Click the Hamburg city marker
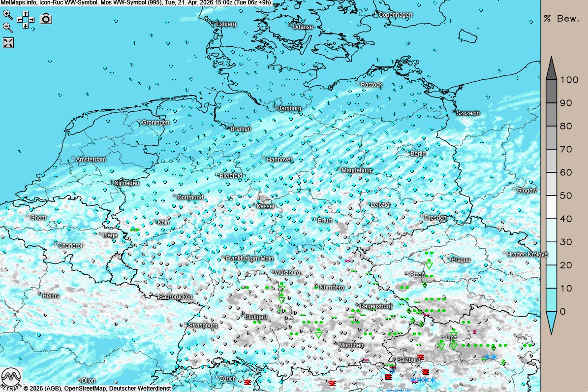The height and width of the screenshot is (392, 588). pyautogui.click(x=275, y=106)
